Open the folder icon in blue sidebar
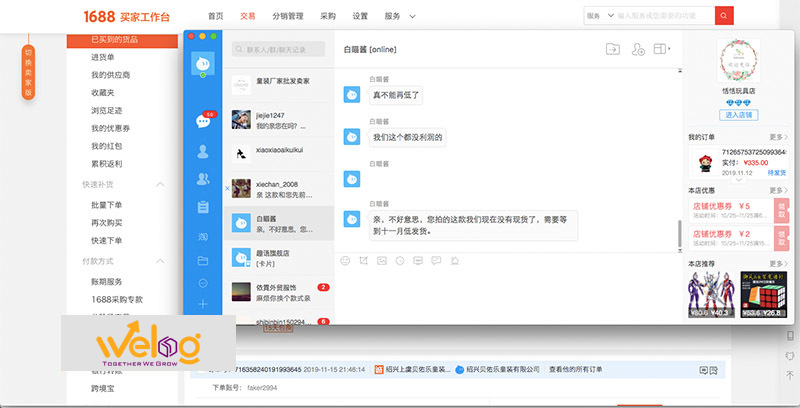The width and height of the screenshot is (800, 408). (203, 261)
